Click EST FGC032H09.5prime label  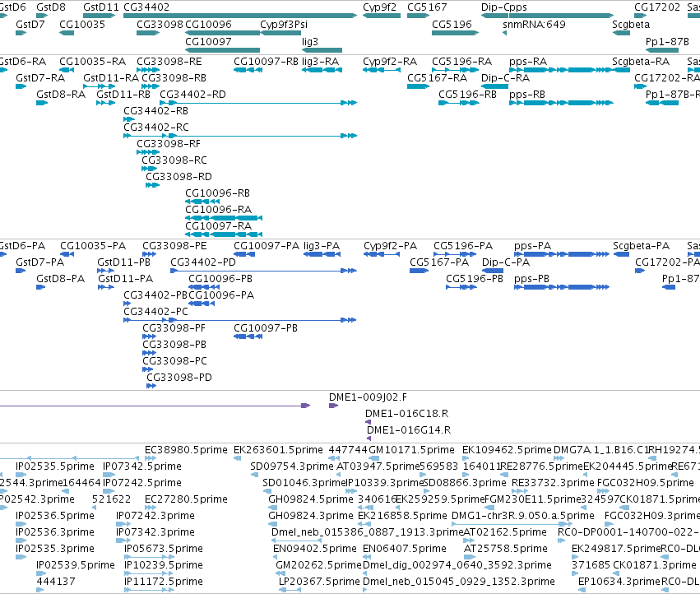645,483
